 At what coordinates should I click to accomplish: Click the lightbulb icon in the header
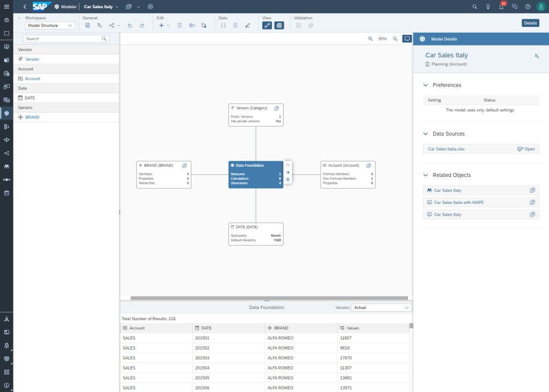point(488,6)
